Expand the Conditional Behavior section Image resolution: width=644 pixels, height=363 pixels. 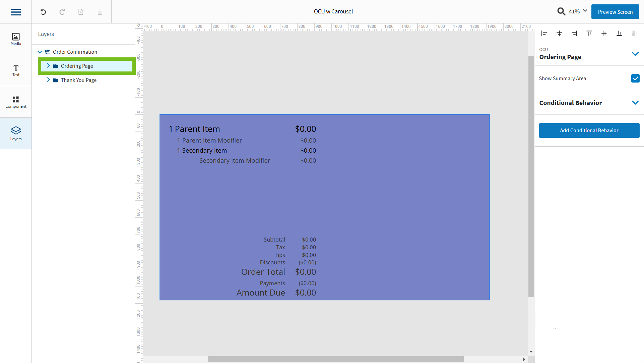(636, 103)
